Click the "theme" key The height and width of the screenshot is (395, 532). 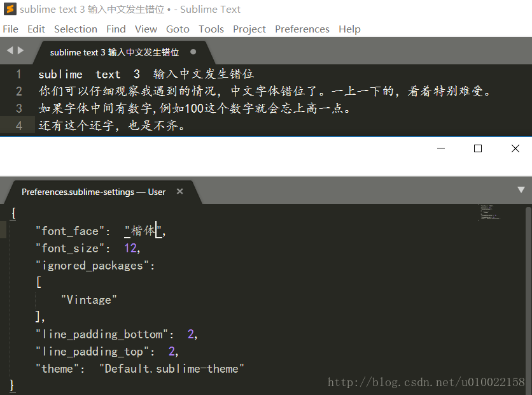point(57,369)
